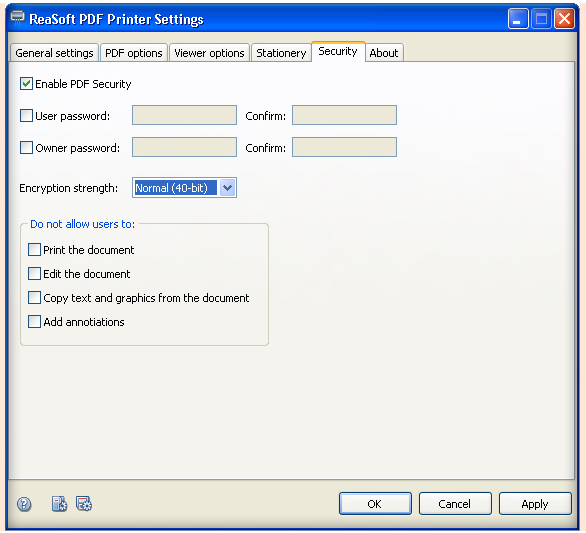Viewport: 586px width, 533px height.
Task: Click the window with gear settings icon
Action: pos(84,503)
